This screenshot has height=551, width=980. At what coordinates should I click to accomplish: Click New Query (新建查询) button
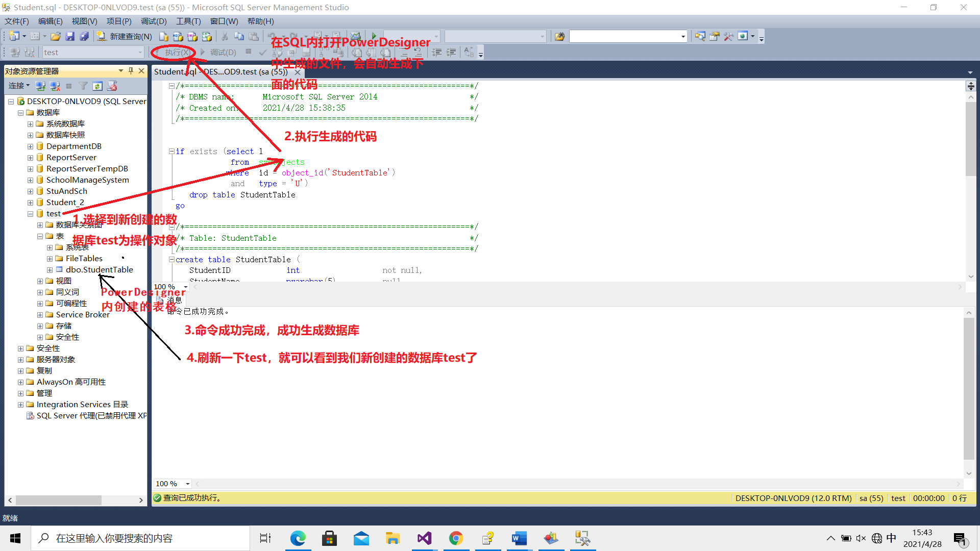click(x=125, y=36)
